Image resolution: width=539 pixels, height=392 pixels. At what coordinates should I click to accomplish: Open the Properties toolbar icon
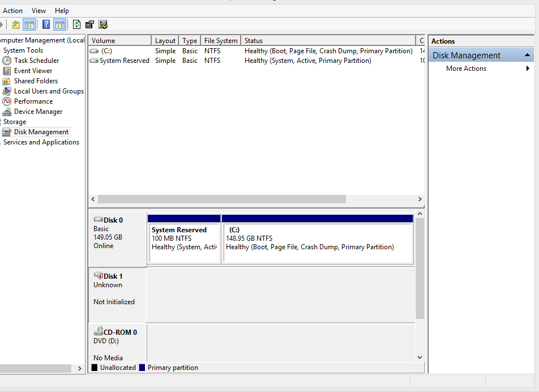89,25
